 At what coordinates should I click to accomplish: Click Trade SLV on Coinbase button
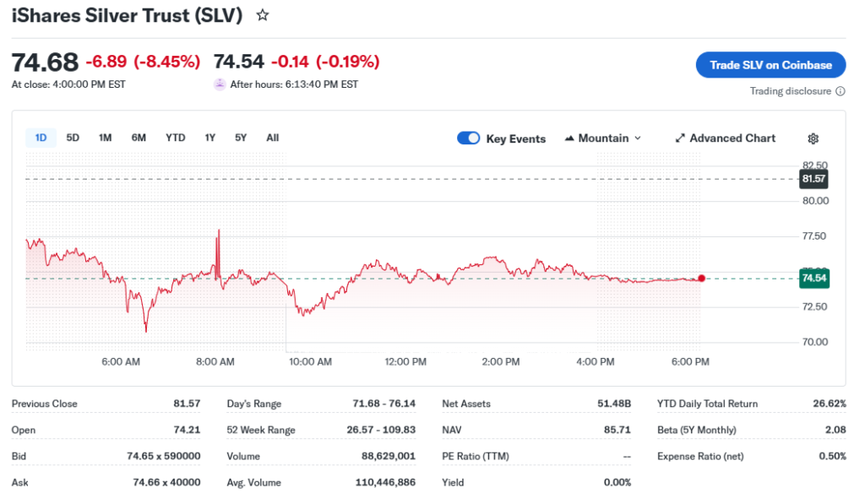[770, 65]
